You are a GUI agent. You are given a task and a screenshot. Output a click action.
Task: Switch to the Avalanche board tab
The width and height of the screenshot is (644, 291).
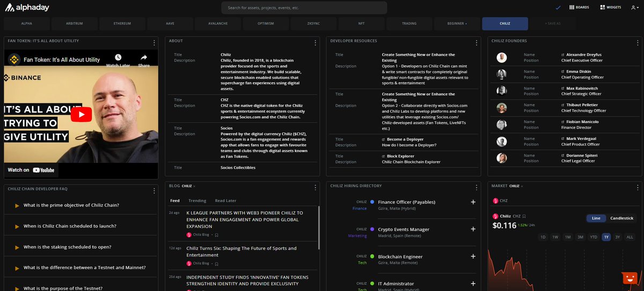pos(218,24)
